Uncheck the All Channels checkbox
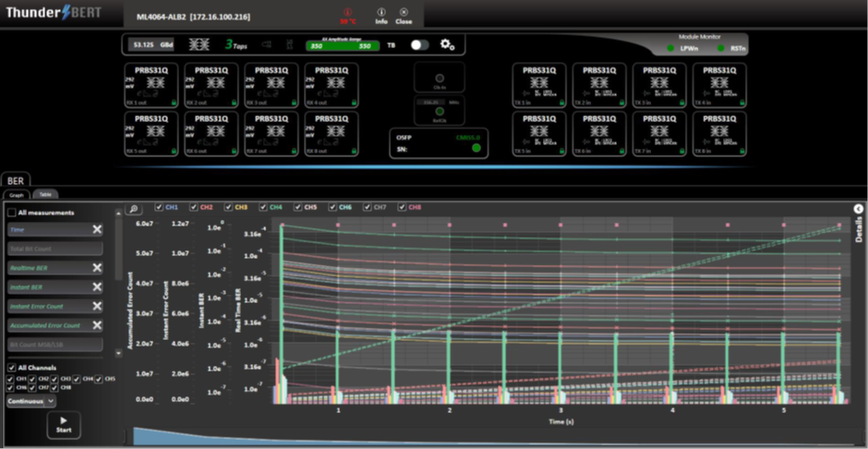The width and height of the screenshot is (868, 449). coord(12,368)
